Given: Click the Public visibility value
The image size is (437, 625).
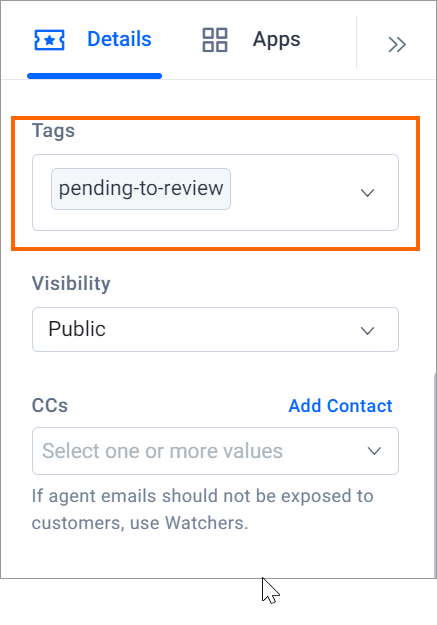Looking at the screenshot, I should pyautogui.click(x=77, y=329).
